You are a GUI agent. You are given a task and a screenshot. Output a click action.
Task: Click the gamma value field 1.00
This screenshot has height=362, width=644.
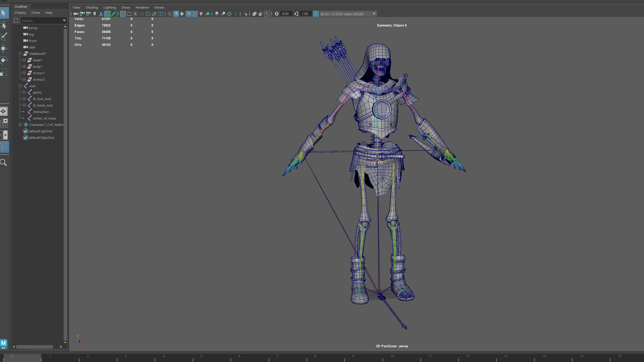[x=305, y=14]
